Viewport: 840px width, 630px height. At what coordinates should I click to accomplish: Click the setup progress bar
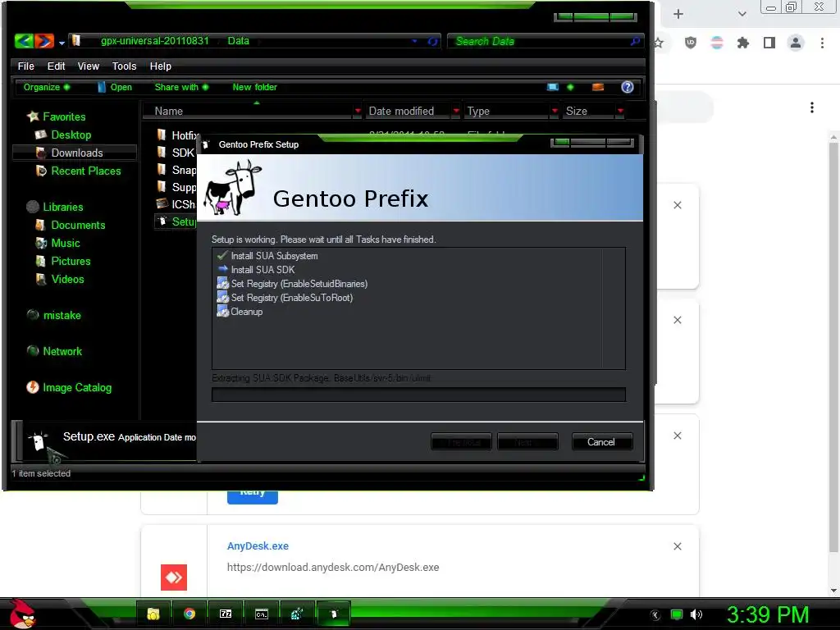click(418, 395)
